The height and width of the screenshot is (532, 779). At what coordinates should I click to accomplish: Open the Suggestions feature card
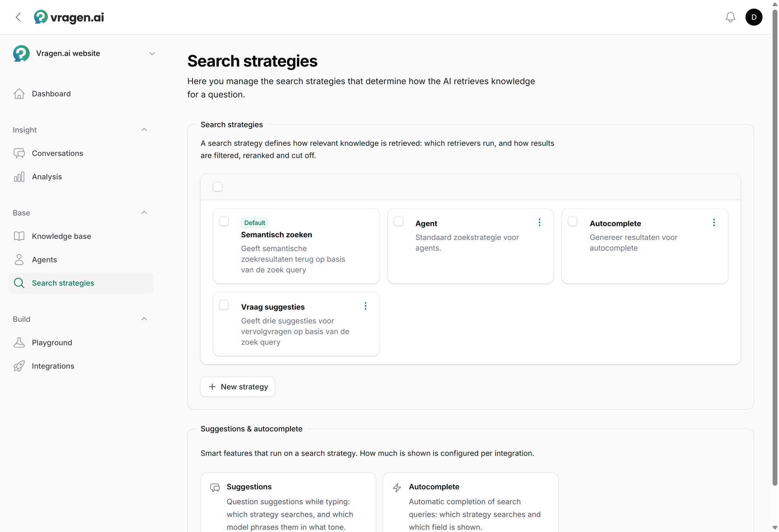point(288,503)
